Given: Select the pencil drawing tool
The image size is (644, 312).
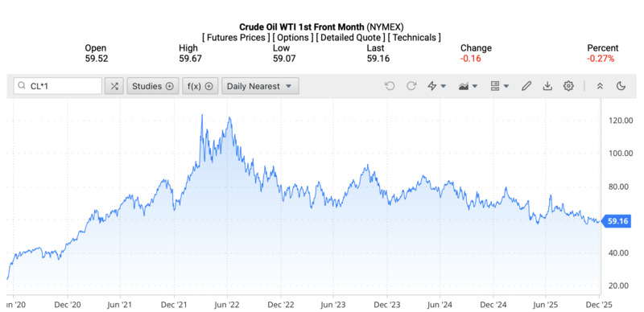Looking at the screenshot, I should coord(526,86).
